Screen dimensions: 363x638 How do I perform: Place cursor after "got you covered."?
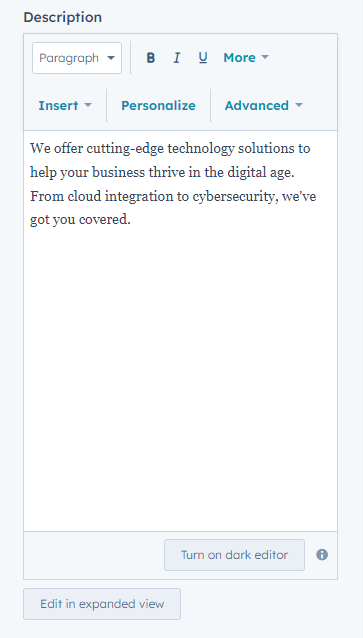click(132, 221)
